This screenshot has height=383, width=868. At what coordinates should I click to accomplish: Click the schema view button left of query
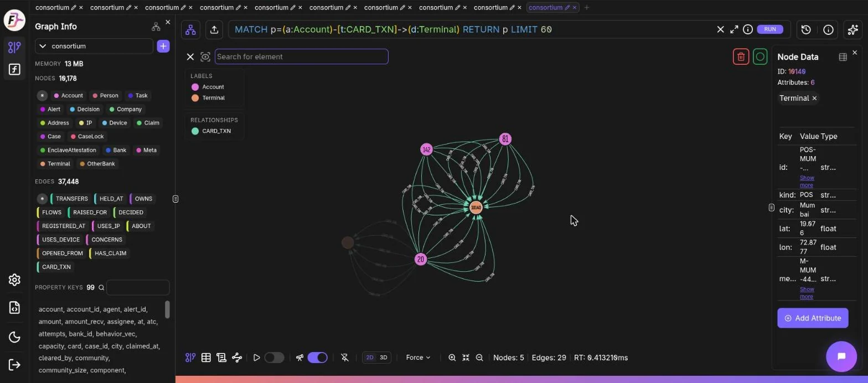[190, 30]
